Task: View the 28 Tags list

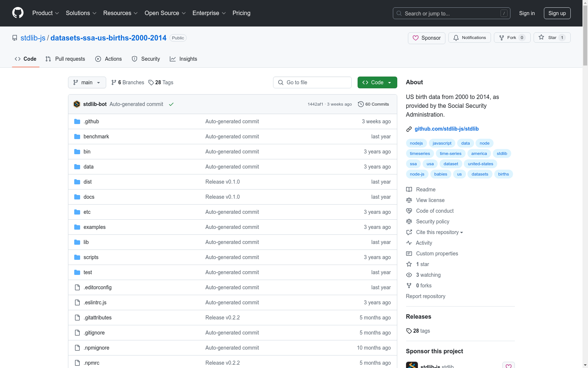Action: [x=161, y=82]
